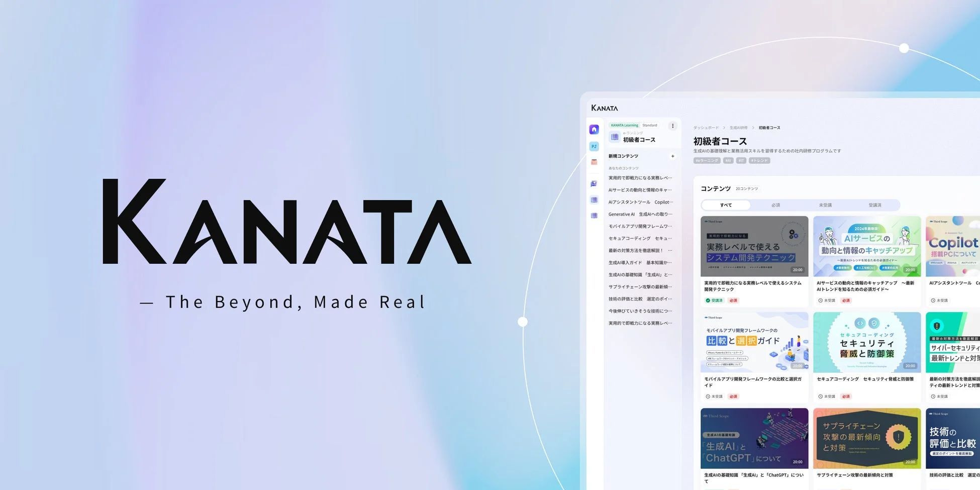This screenshot has height=490, width=980.
Task: Click the KANATA logo at the top left
Action: point(604,107)
